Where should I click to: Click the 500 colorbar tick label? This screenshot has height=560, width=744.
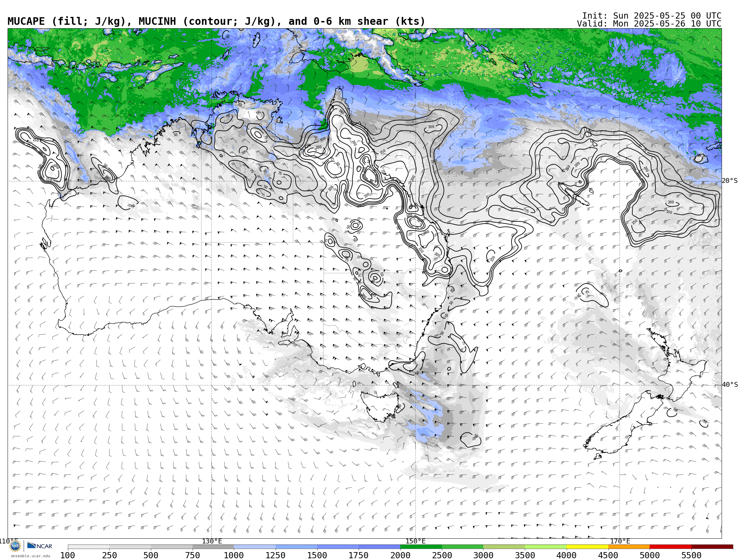[151, 555]
